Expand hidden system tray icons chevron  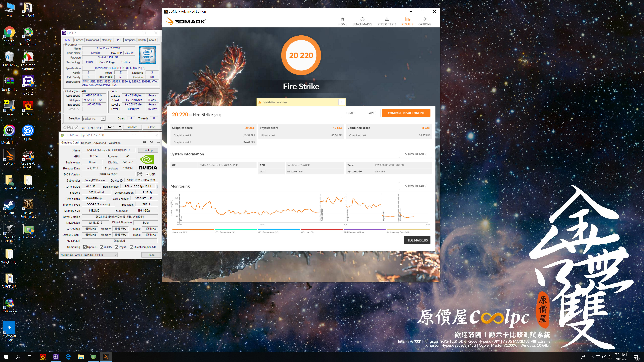[592, 357]
